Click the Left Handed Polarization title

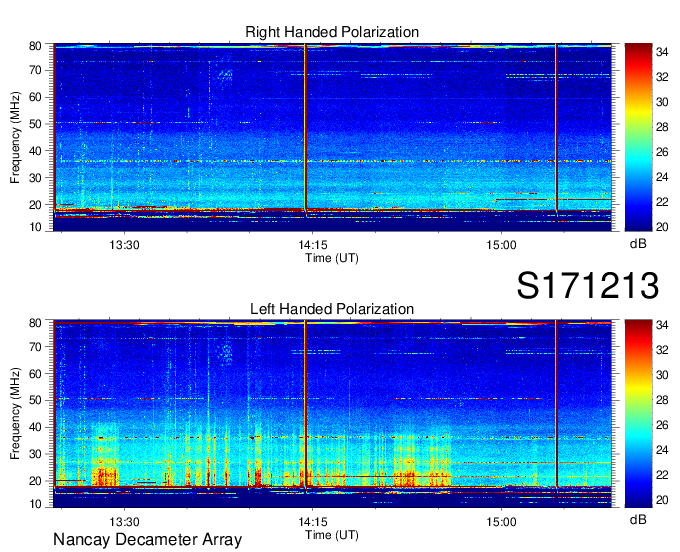tap(332, 309)
